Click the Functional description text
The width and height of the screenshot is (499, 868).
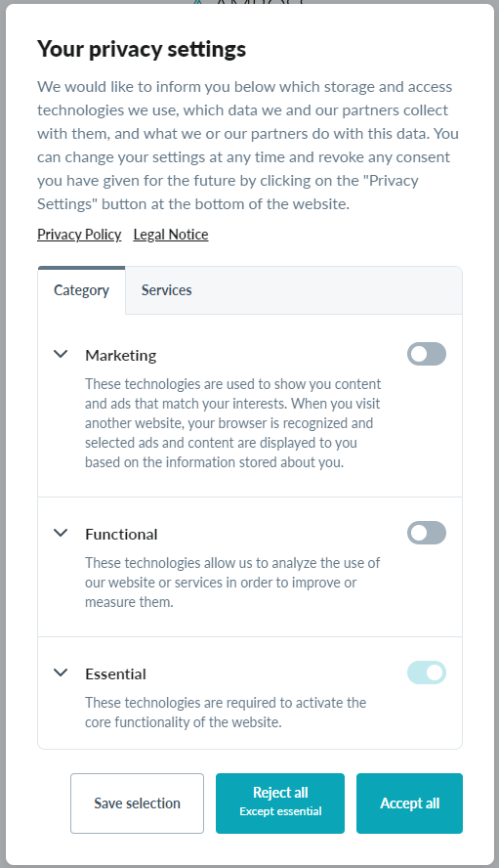pyautogui.click(x=232, y=583)
